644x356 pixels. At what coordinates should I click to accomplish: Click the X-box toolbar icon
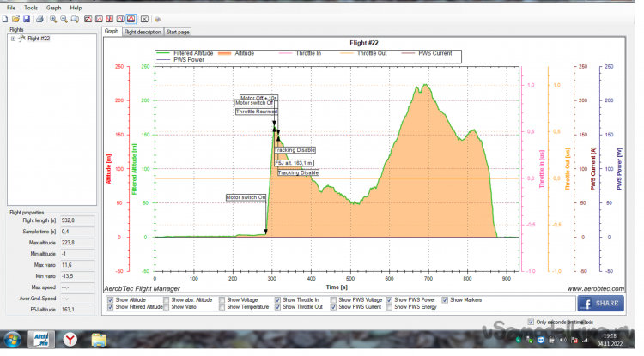point(144,18)
